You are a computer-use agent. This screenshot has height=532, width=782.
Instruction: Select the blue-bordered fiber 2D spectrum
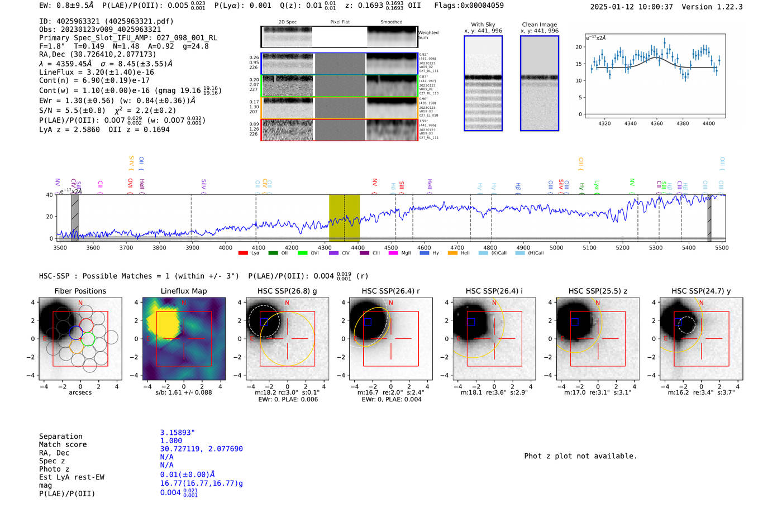click(x=339, y=64)
